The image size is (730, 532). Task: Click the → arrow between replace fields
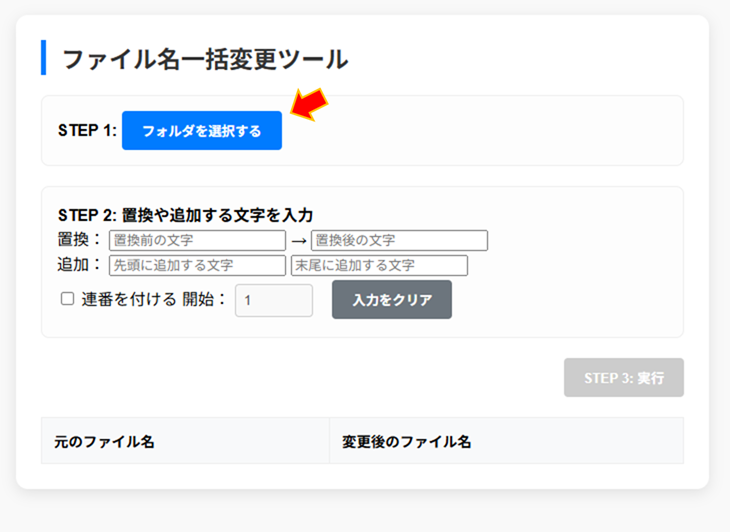point(298,242)
